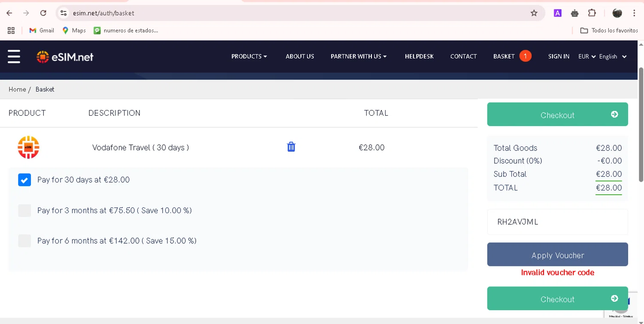Click the browser address bar
Screen dimensions: 644x324
[x=301, y=13]
